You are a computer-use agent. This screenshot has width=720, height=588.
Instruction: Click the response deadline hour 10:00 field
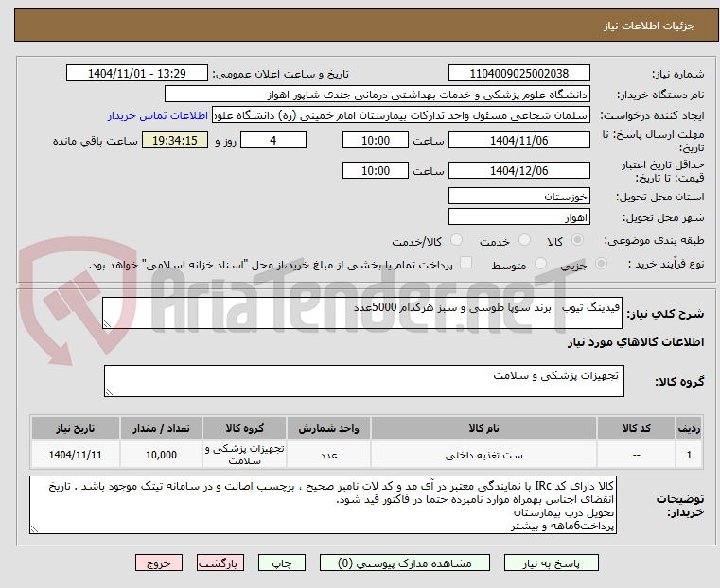click(376, 140)
